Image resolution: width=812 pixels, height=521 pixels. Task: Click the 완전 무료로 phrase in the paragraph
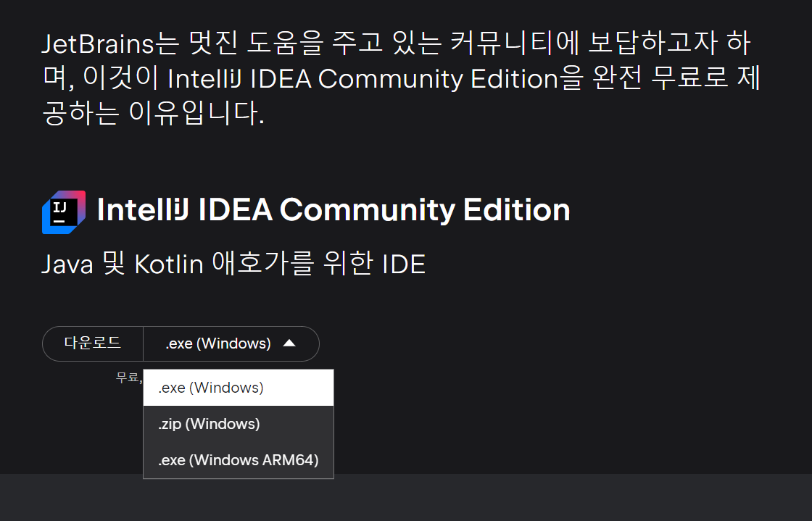660,78
